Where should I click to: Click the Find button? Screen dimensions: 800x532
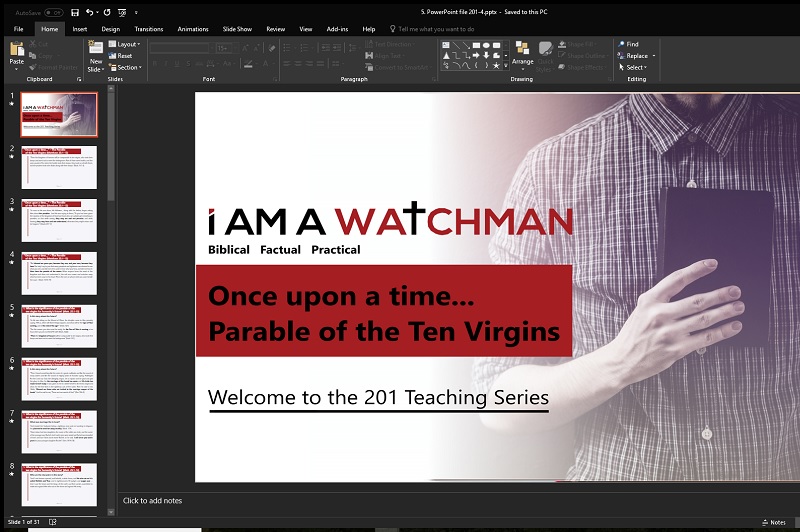[x=628, y=44]
